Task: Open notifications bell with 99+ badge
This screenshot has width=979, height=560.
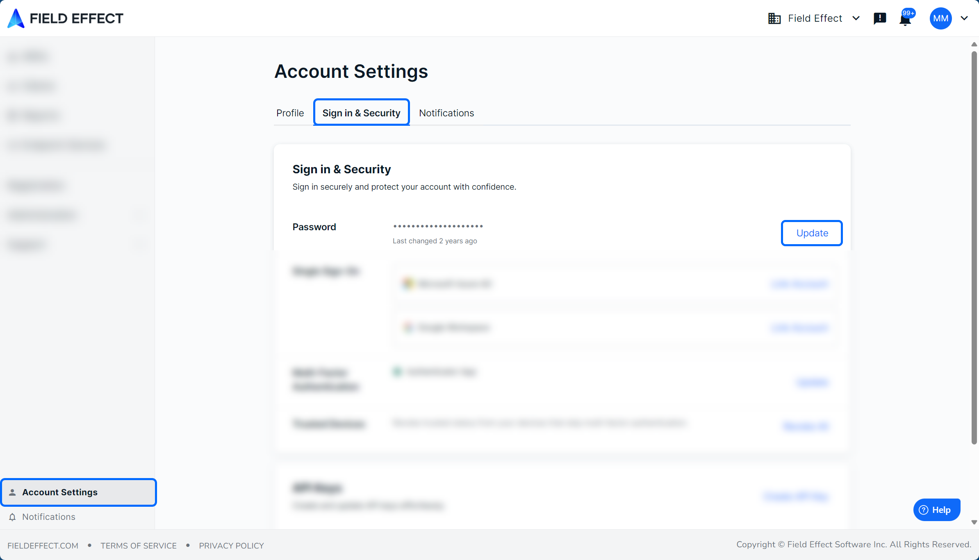Action: 905,19
